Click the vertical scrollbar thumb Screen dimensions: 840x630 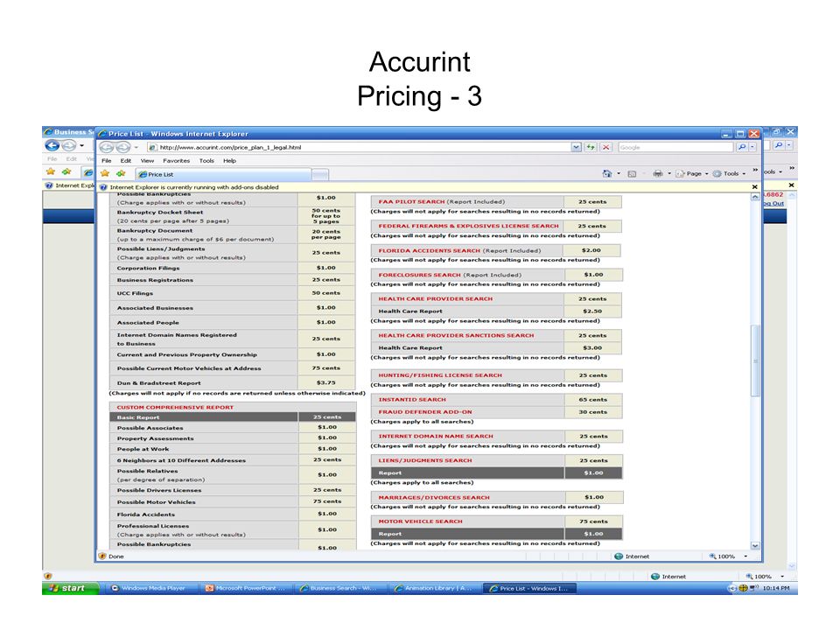[x=755, y=360]
